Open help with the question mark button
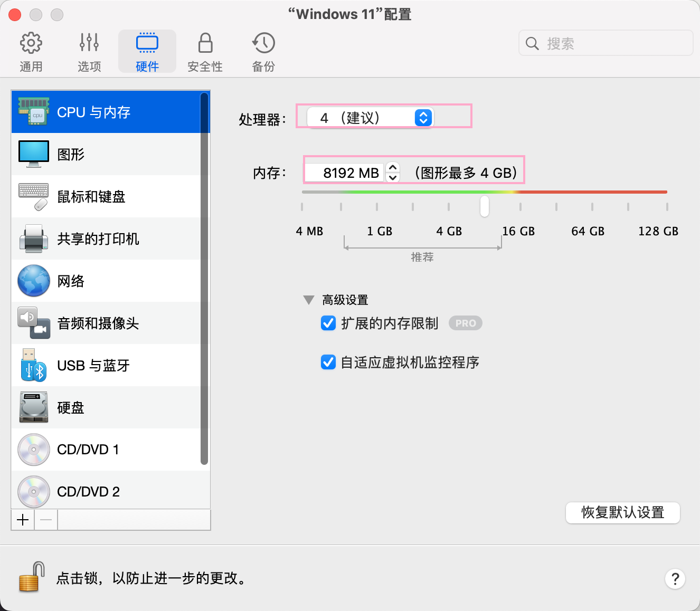 click(x=675, y=579)
